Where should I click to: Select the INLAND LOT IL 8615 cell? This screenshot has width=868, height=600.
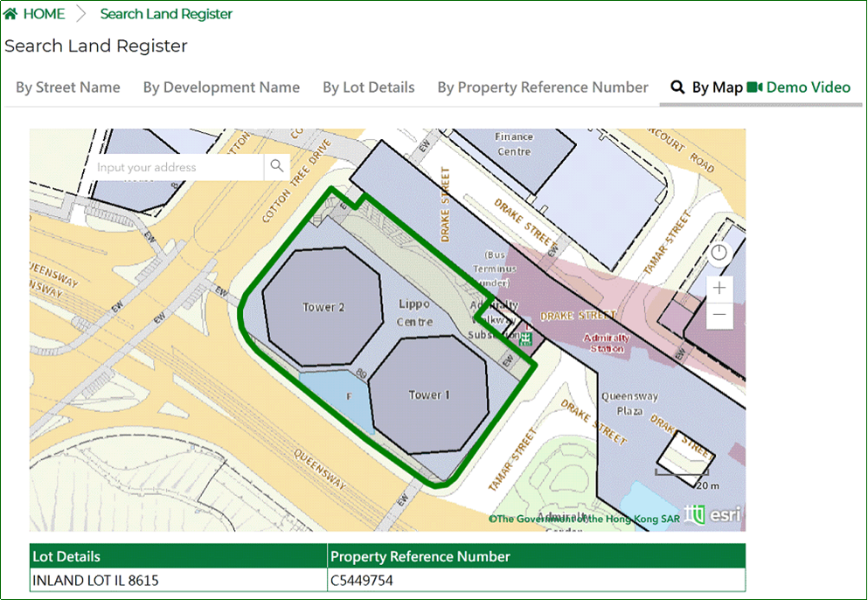pos(178,580)
